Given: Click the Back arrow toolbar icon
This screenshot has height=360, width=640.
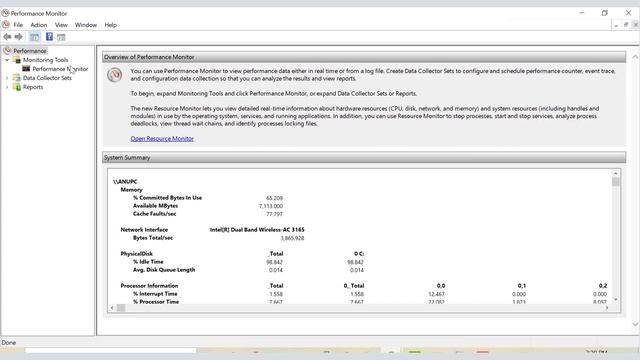Looking at the screenshot, I should tap(7, 37).
